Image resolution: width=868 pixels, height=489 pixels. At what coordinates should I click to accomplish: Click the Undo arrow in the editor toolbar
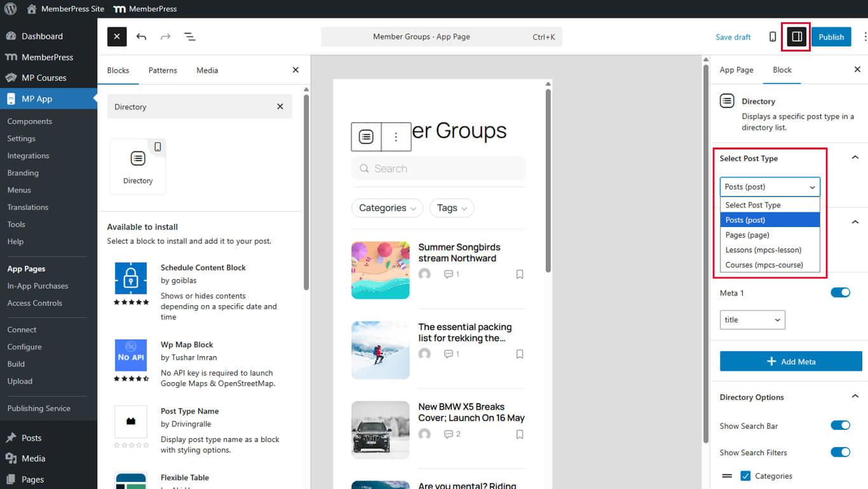(x=141, y=37)
